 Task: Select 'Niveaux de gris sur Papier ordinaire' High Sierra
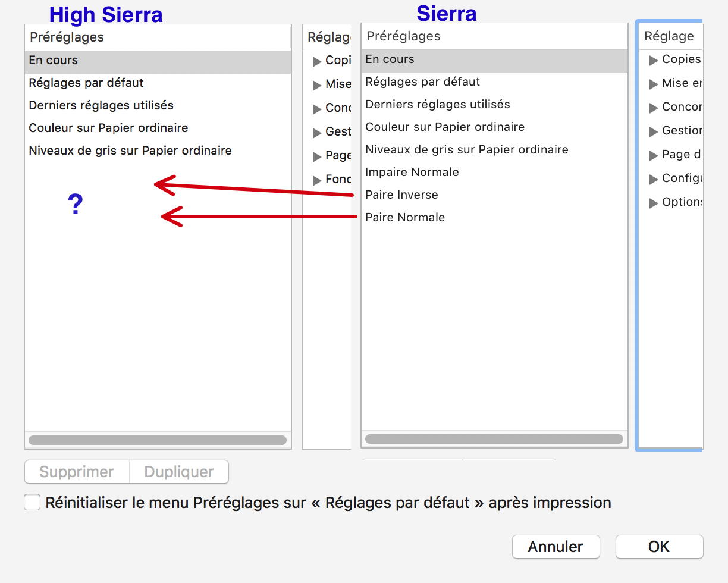click(x=158, y=151)
